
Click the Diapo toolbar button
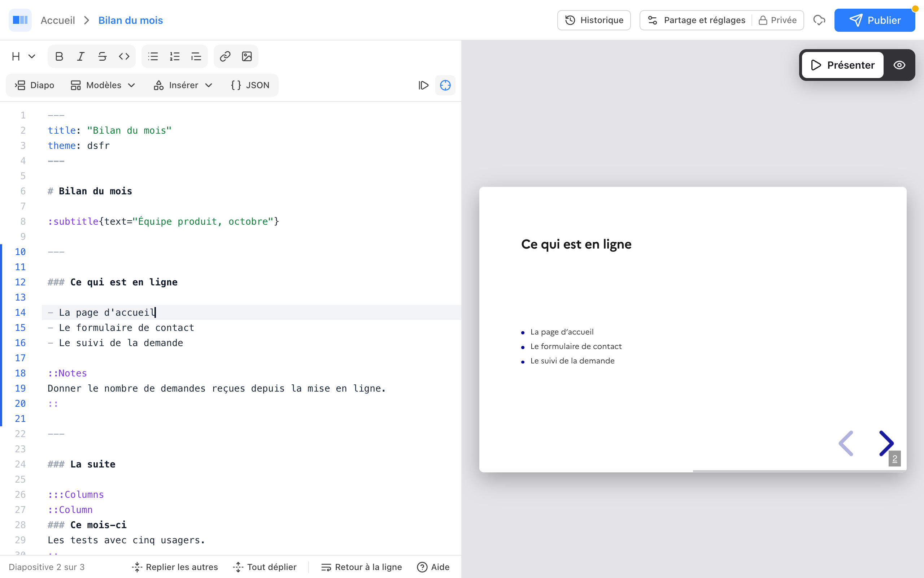(35, 85)
